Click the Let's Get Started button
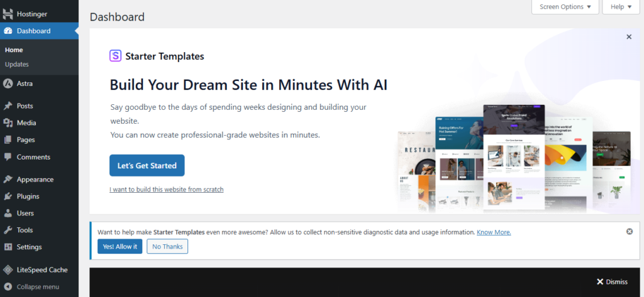The width and height of the screenshot is (644, 297). 147,165
